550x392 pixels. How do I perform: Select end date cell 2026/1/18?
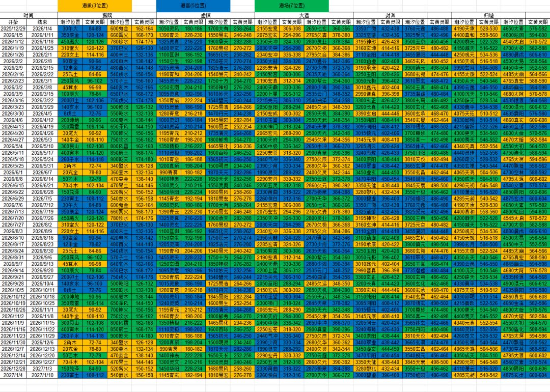[x=42, y=41]
